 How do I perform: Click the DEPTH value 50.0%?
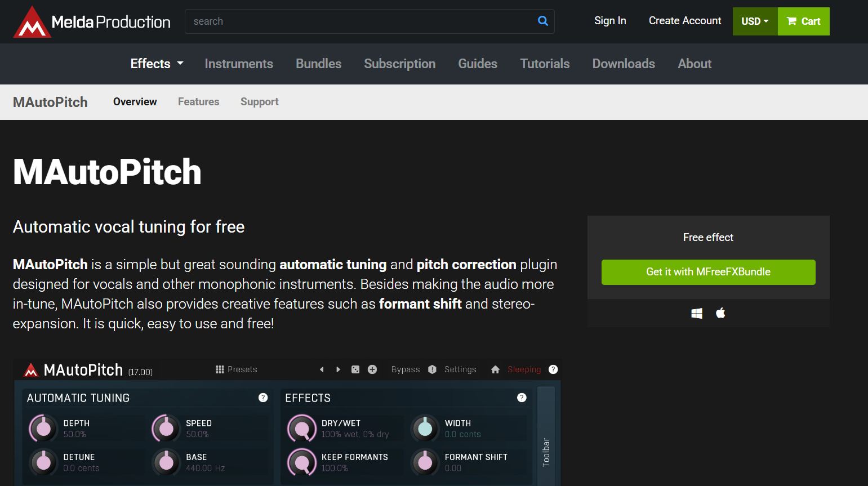coord(74,434)
